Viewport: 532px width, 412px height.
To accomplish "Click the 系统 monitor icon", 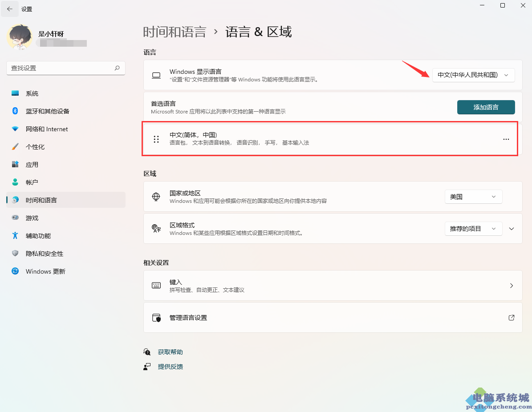I will [x=15, y=93].
